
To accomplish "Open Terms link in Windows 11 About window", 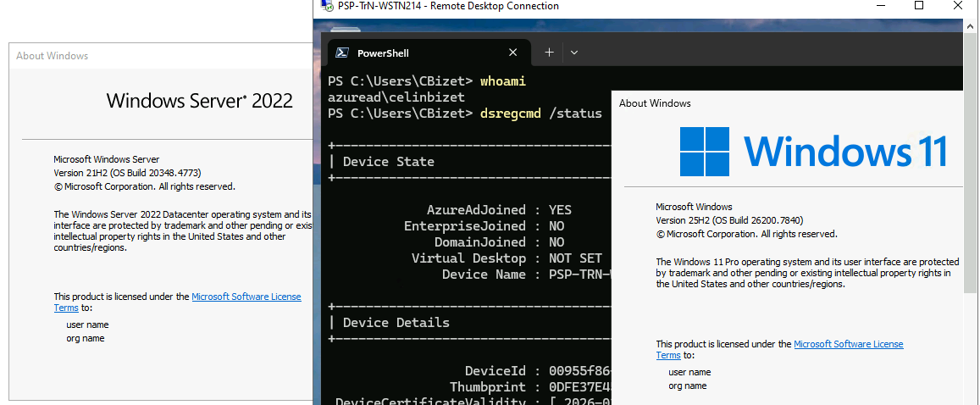I will [668, 355].
